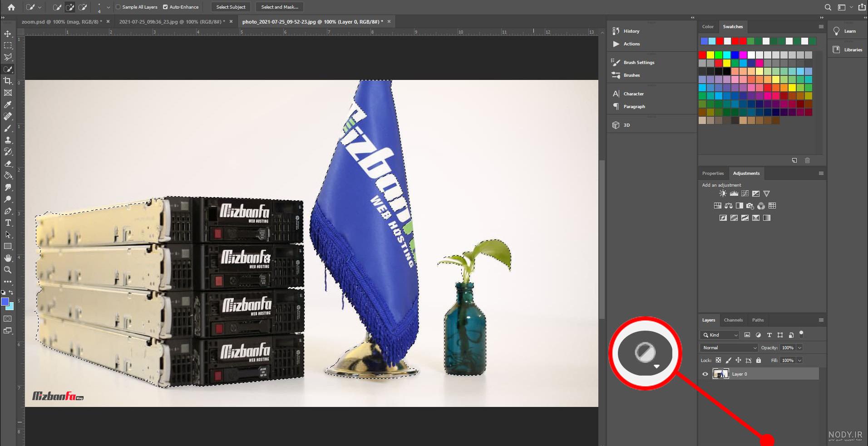Select the Move tool
868x446 pixels.
pos(8,34)
